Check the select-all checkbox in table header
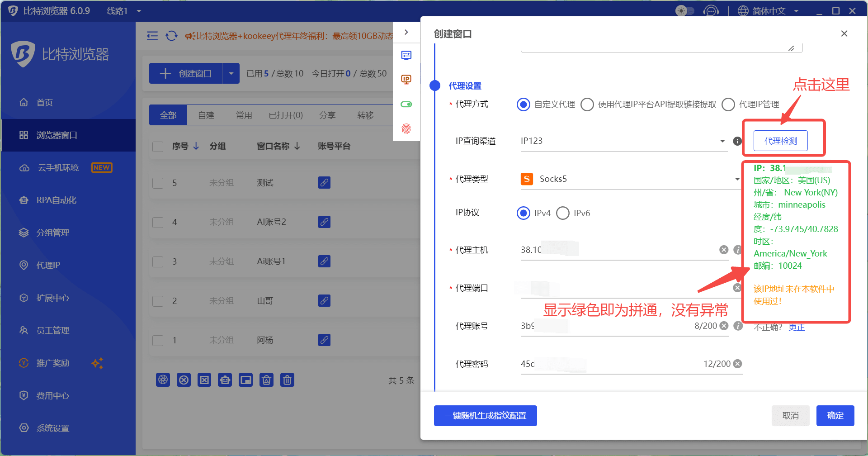This screenshot has height=456, width=868. [x=158, y=147]
